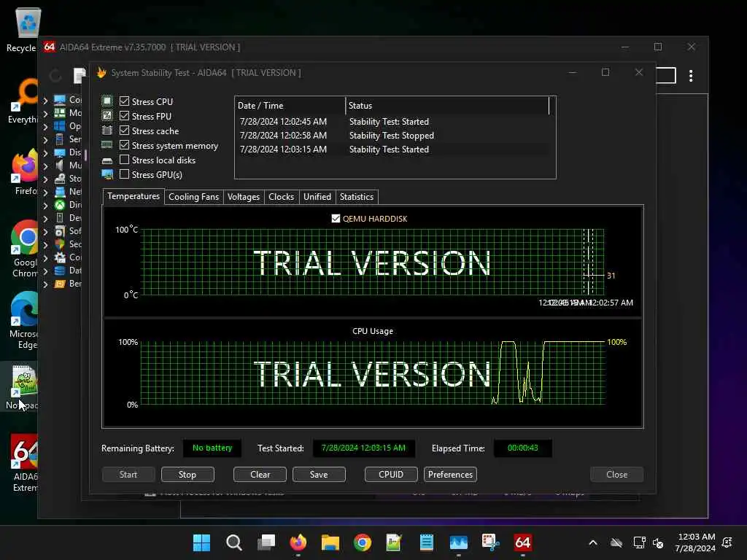Switch to Temperatures tab

tap(133, 196)
